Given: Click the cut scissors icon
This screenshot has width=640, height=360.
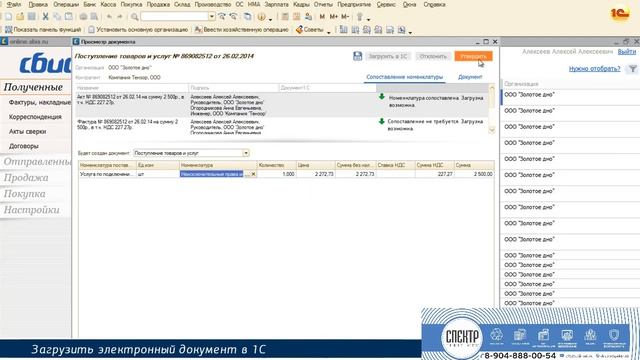Looking at the screenshot, I should coord(45,17).
